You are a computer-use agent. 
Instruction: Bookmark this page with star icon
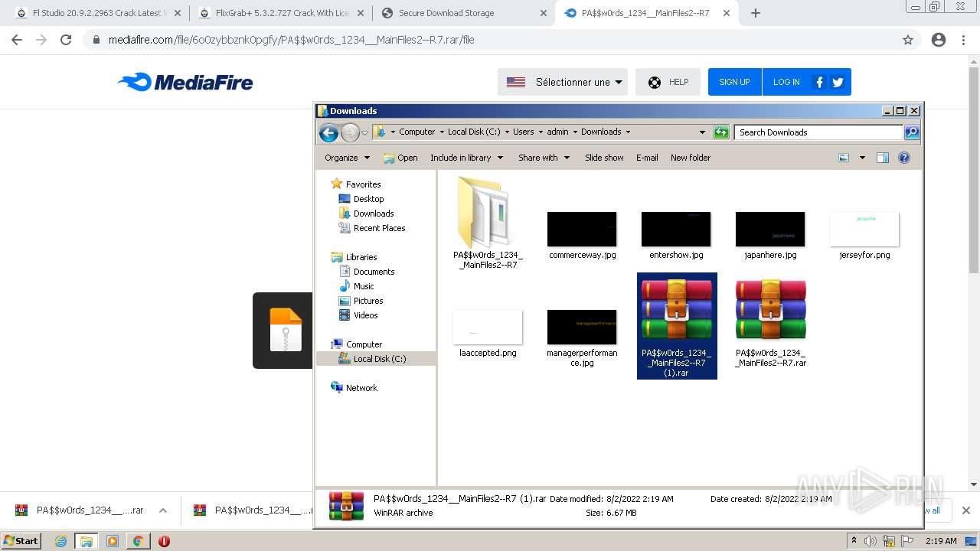[x=908, y=40]
